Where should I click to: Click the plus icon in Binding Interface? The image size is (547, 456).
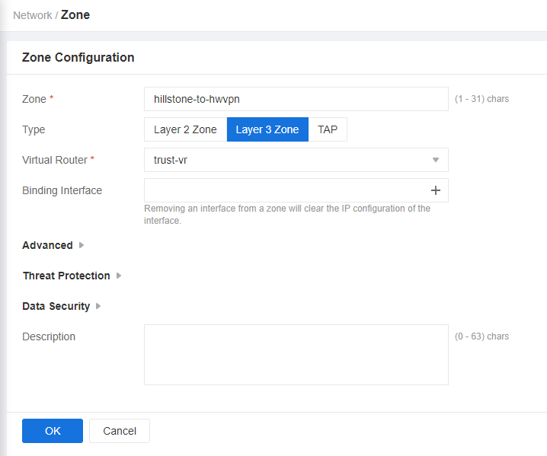435,190
